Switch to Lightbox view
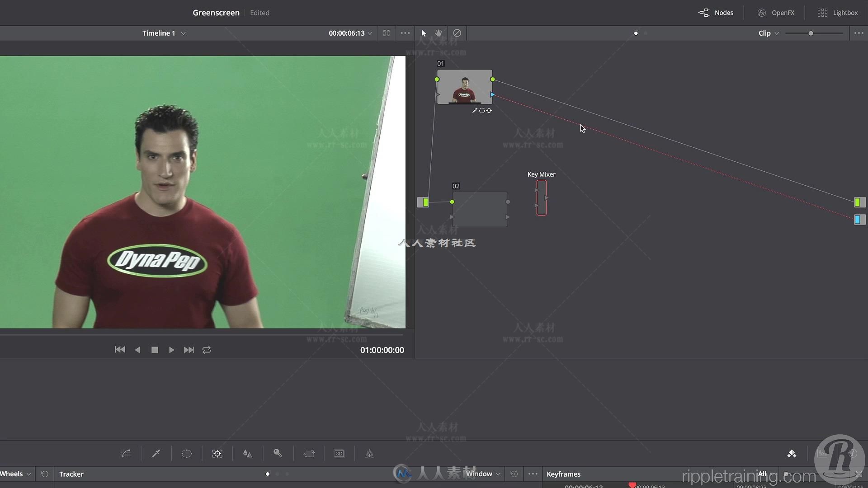The height and width of the screenshot is (488, 868). tap(837, 13)
